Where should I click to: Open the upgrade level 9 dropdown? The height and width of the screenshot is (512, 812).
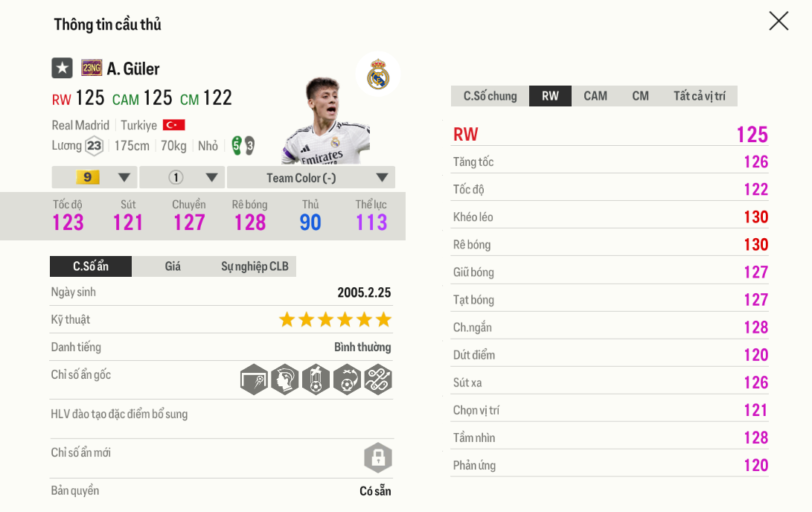click(94, 178)
